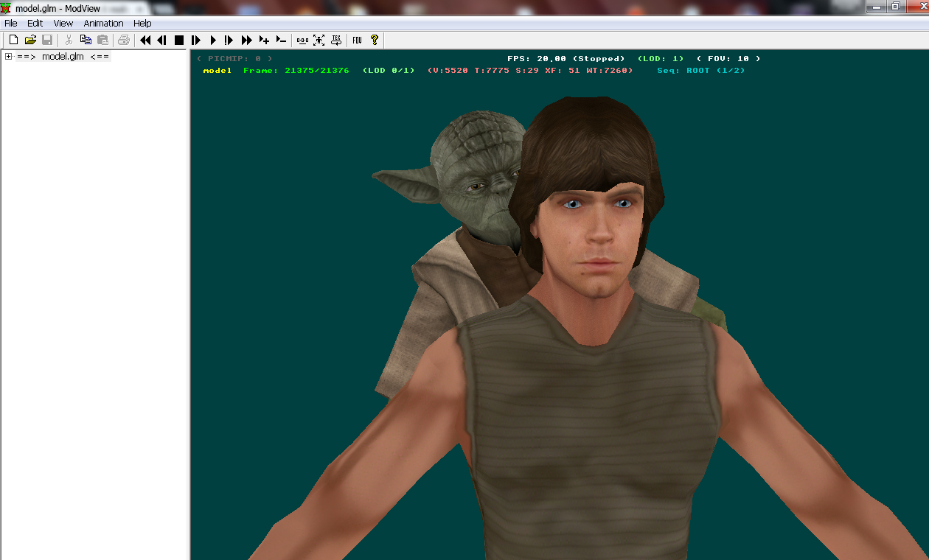Click the red V:5520 T:7775 stats text
Screen dimensions: 929x560
[530, 71]
